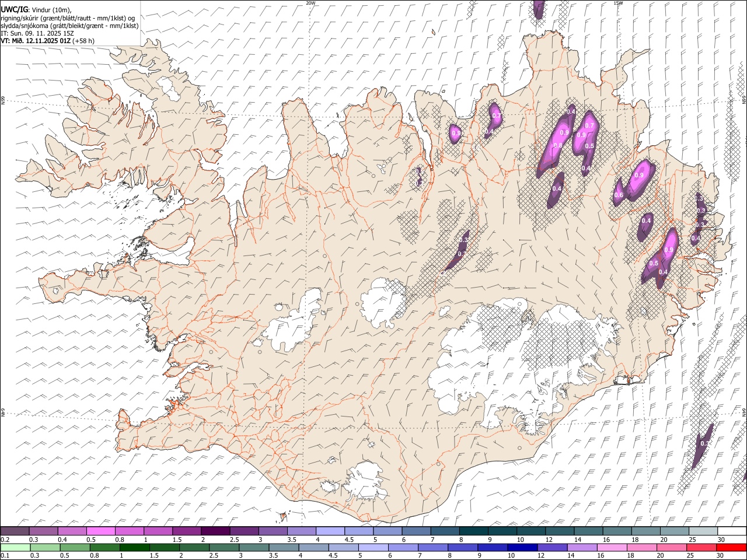Click the lavender swatch labeled 4 in the top legend row
Image resolution: width=747 pixels, height=560 pixels.
(x=330, y=531)
